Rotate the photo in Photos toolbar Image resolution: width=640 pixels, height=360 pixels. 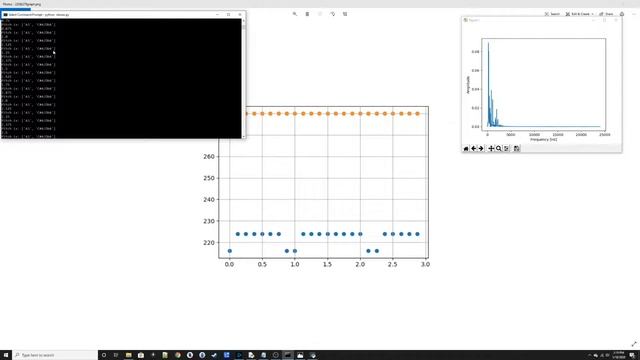(333, 14)
